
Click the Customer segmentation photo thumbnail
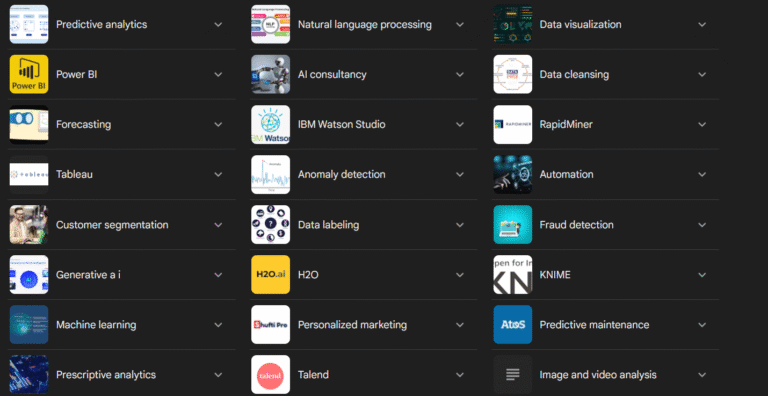point(29,224)
